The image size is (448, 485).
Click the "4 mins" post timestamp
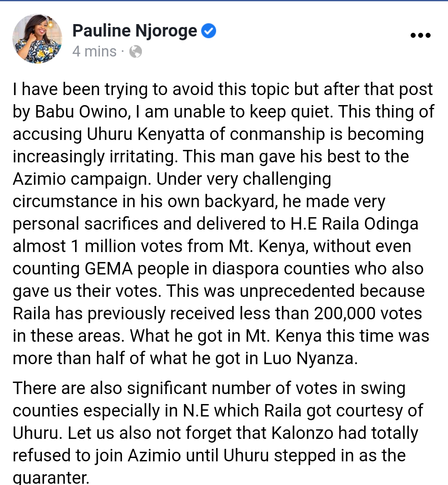tap(94, 51)
